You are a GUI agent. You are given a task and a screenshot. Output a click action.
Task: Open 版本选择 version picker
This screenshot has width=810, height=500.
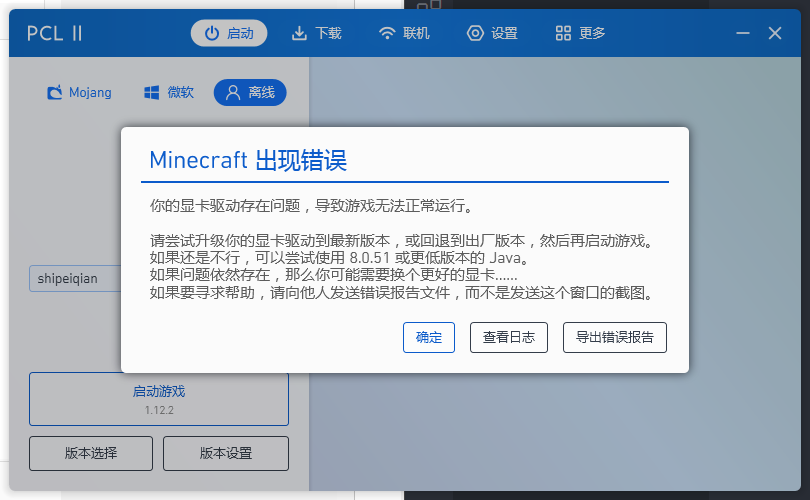91,454
